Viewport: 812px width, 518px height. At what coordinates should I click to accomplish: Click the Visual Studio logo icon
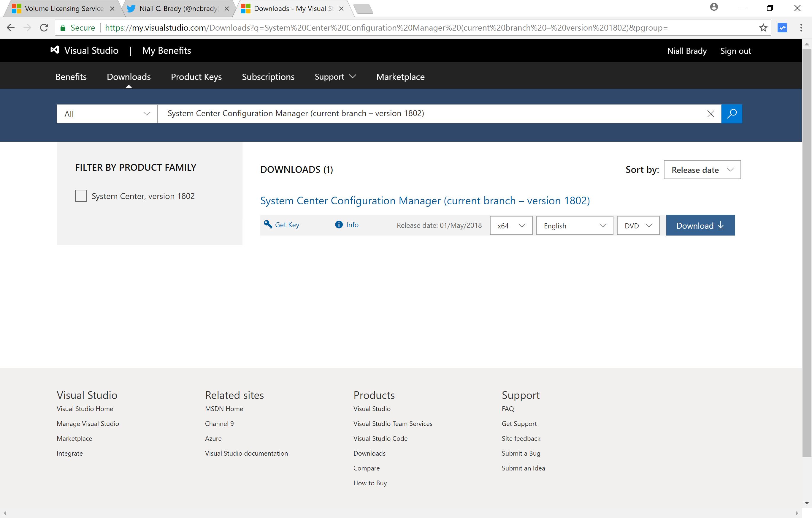55,50
